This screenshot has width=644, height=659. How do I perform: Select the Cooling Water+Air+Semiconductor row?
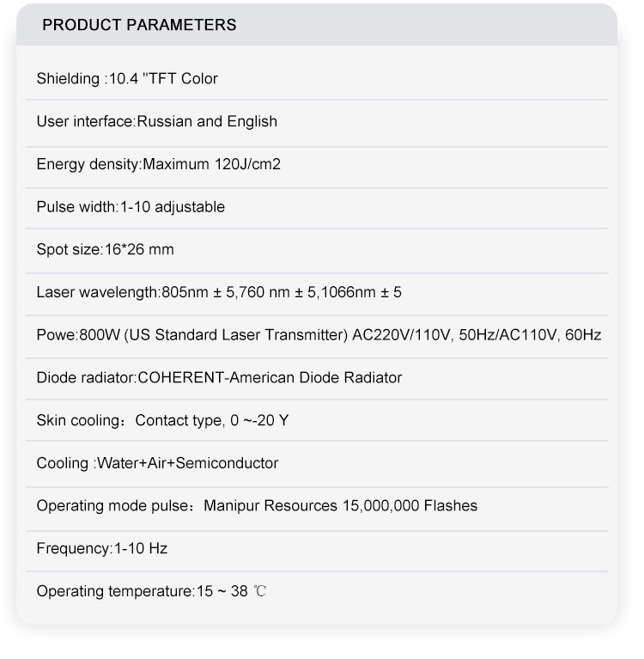[157, 463]
